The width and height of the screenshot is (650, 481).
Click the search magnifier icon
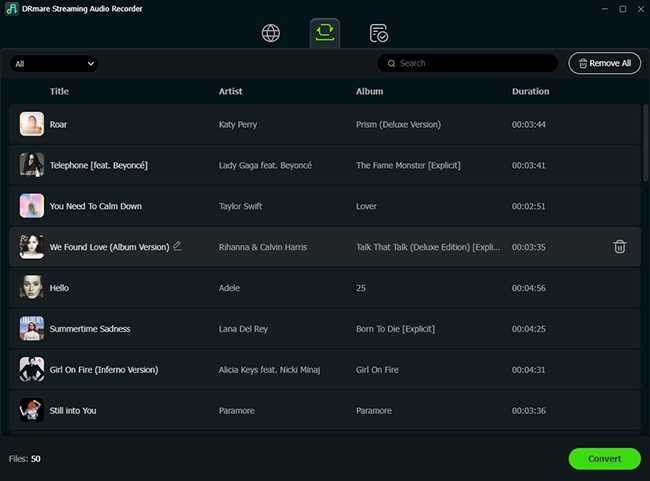click(391, 63)
